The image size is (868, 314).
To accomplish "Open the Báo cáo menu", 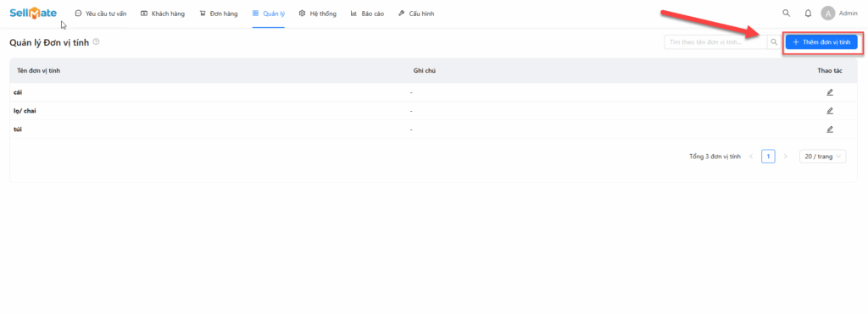I will click(367, 14).
